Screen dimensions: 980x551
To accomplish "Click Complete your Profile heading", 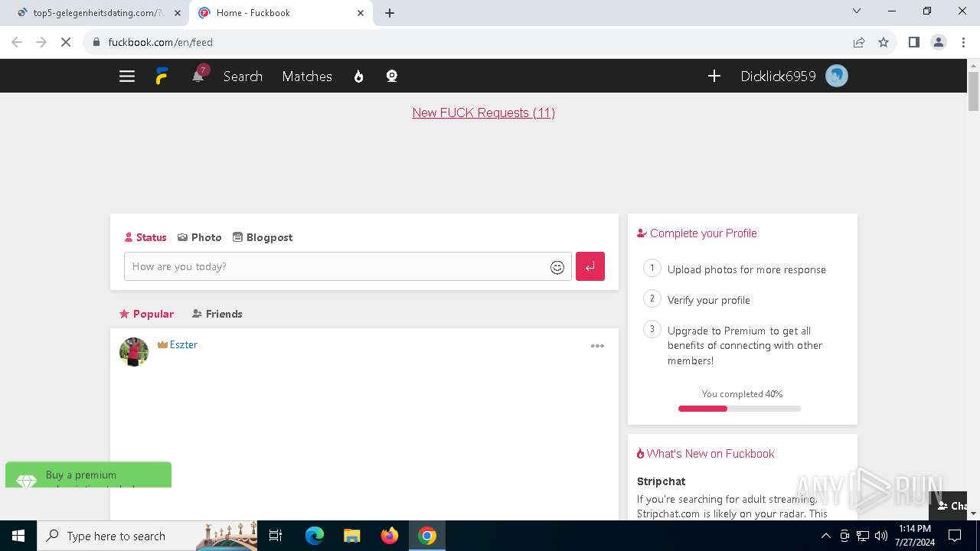I will pyautogui.click(x=697, y=233).
